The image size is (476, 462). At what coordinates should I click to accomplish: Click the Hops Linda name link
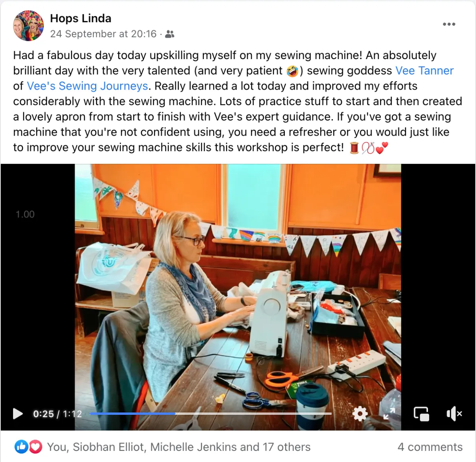pos(81,18)
